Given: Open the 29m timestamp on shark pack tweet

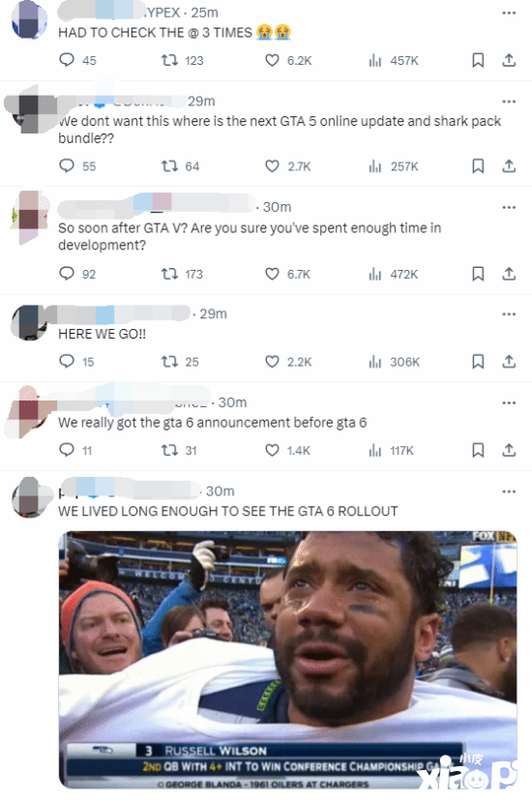Looking at the screenshot, I should coord(201,102).
